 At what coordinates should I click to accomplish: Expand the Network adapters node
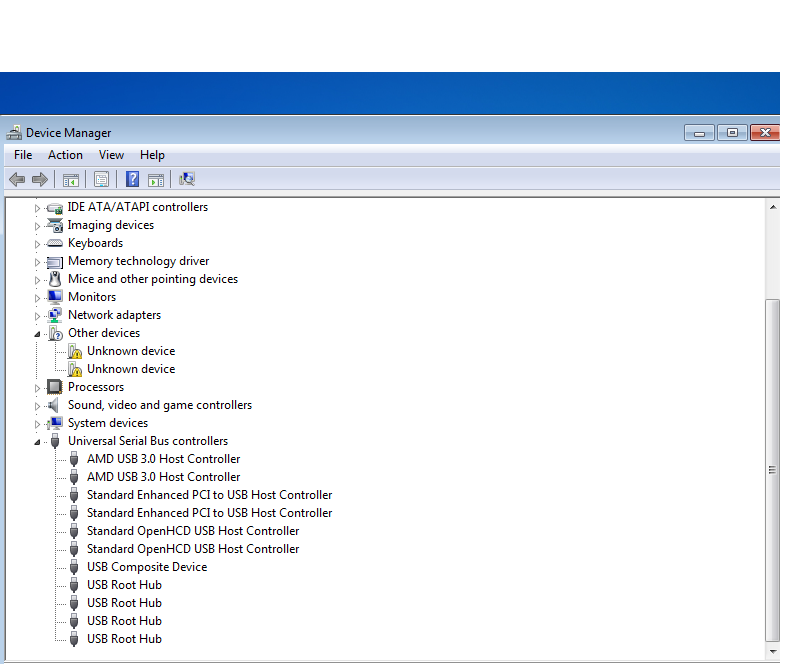point(37,316)
